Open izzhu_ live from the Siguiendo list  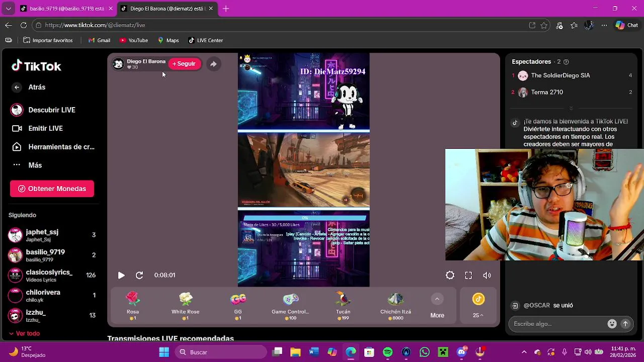(x=52, y=315)
